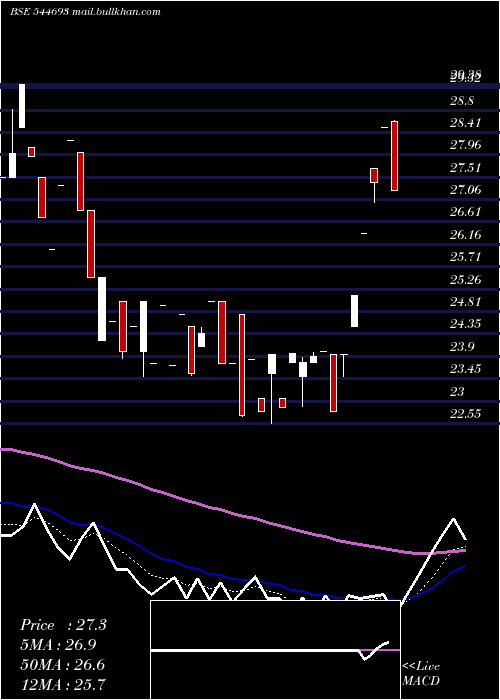Click the 22.55 price level label
The width and height of the screenshot is (500, 700).
[465, 414]
